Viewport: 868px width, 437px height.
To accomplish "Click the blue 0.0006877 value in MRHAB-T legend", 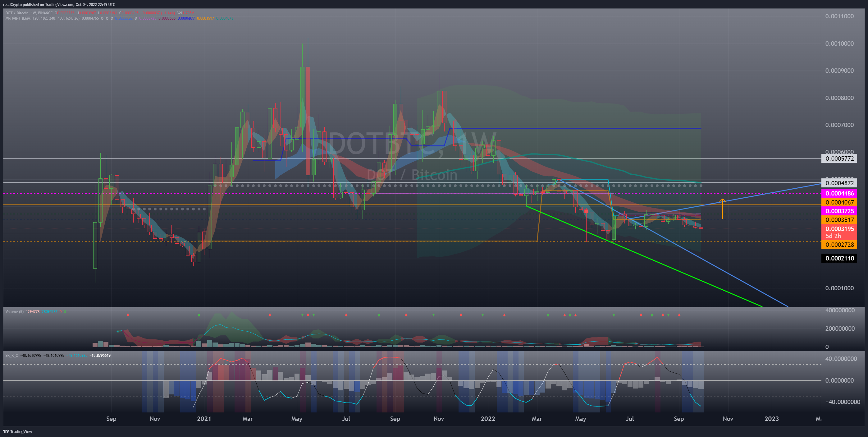I will click(186, 18).
